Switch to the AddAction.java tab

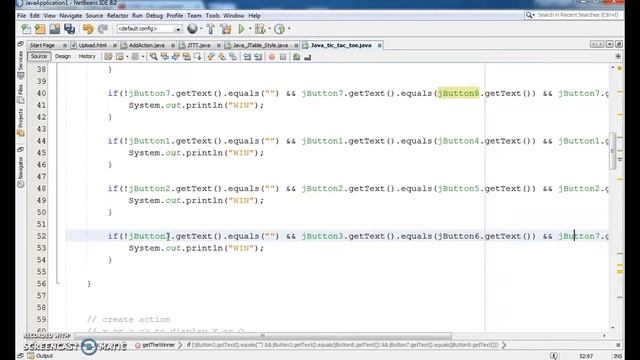coord(147,45)
